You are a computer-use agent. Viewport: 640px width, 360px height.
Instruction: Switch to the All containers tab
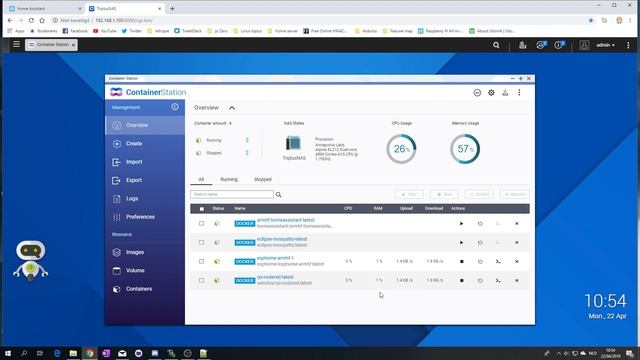point(201,180)
